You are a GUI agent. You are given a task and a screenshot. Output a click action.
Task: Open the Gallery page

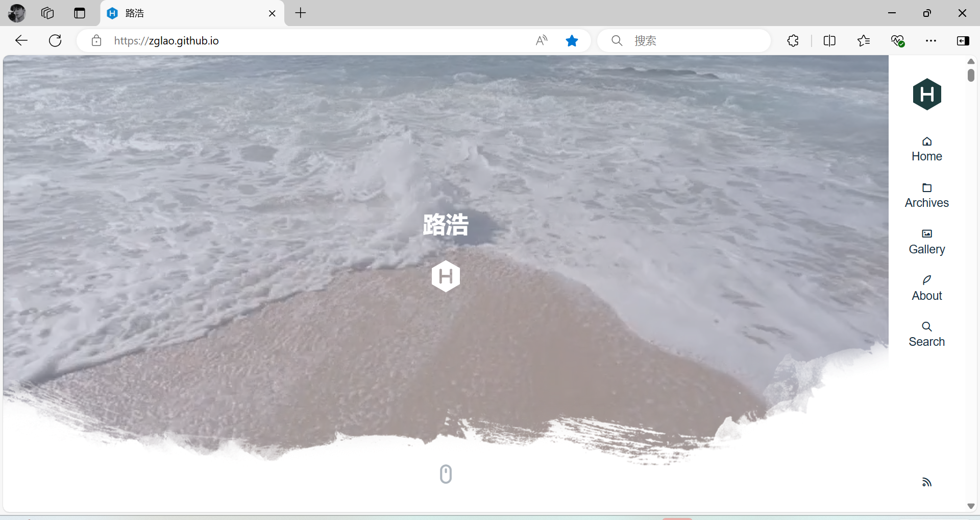point(926,242)
